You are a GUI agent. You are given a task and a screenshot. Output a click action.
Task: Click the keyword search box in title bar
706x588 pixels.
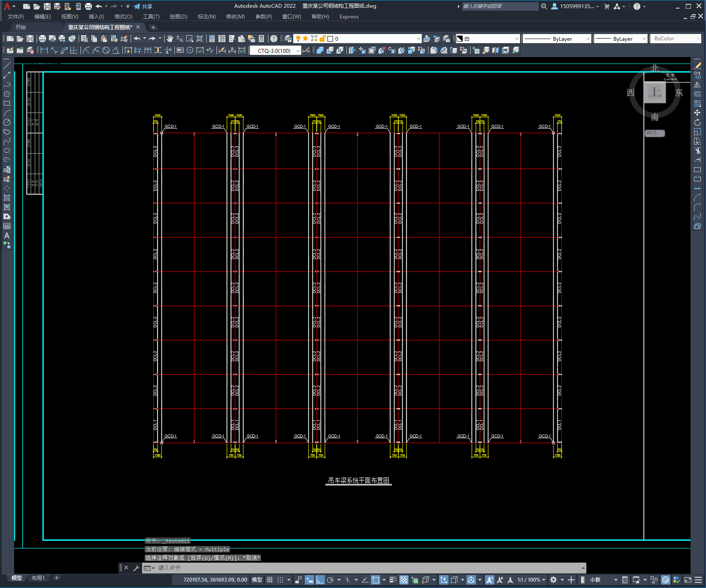[500, 6]
